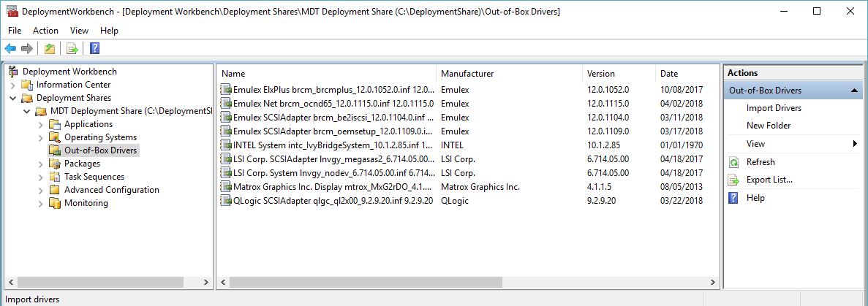
Task: Expand the Applications tree node
Action: coord(41,124)
